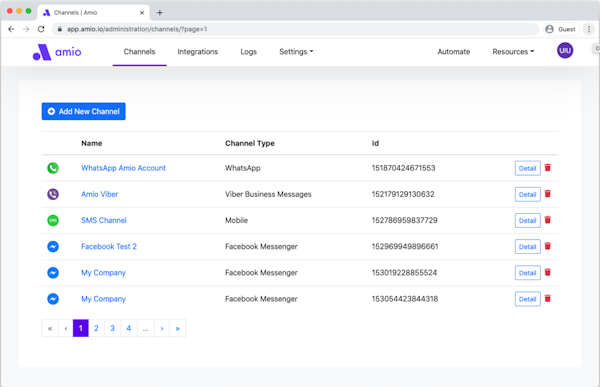This screenshot has height=387, width=600.
Task: Click the amio logo
Action: tap(57, 52)
